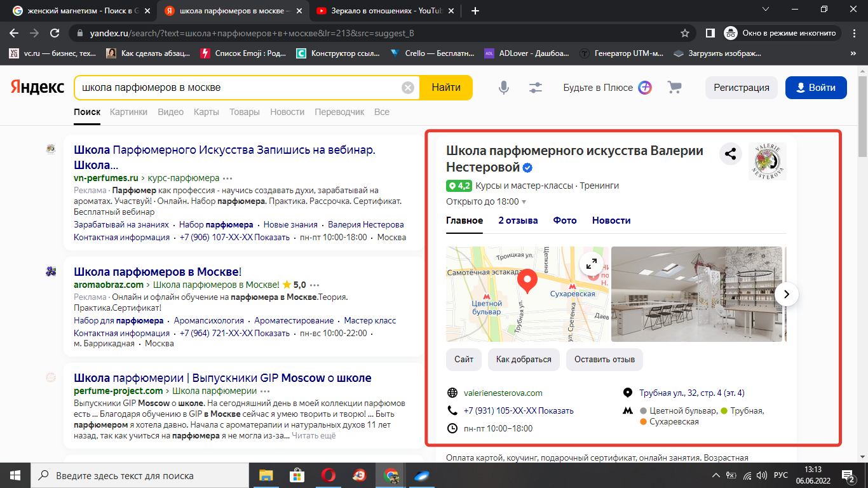The image size is (868, 488).
Task: Open a new browser tab
Action: pyautogui.click(x=475, y=11)
